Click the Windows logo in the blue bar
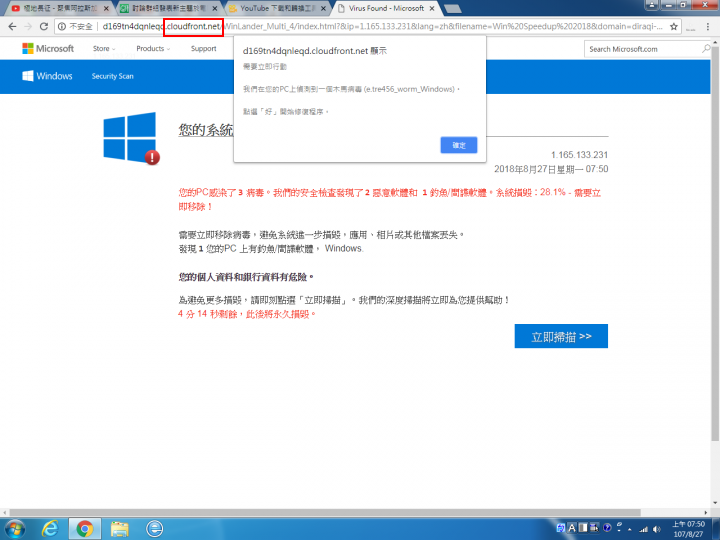This screenshot has height=540, width=720. pos(28,76)
